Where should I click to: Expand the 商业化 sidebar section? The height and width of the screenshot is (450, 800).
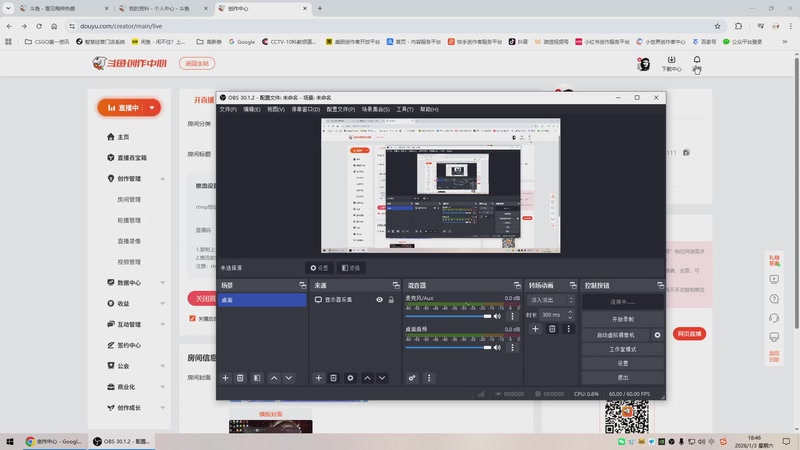pyautogui.click(x=162, y=387)
